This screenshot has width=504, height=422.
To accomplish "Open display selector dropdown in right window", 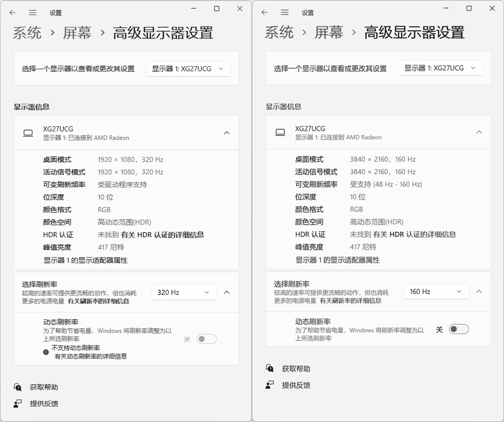I will click(x=441, y=68).
